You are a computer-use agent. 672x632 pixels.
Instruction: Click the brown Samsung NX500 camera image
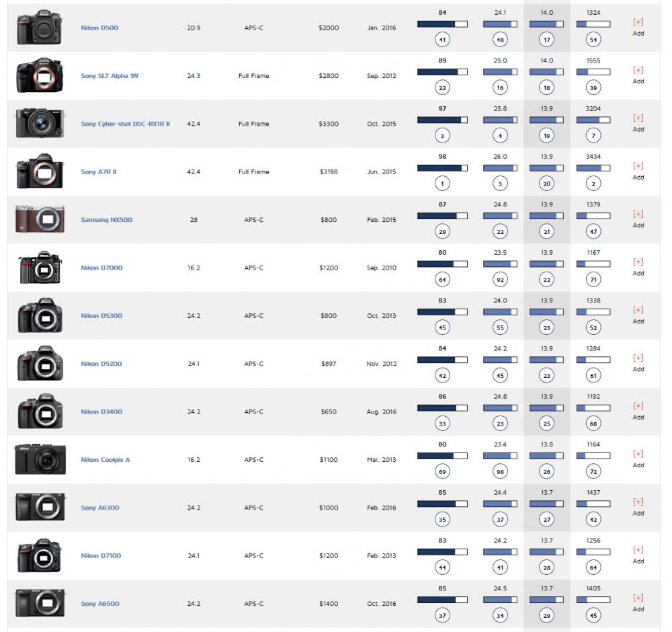click(x=40, y=219)
